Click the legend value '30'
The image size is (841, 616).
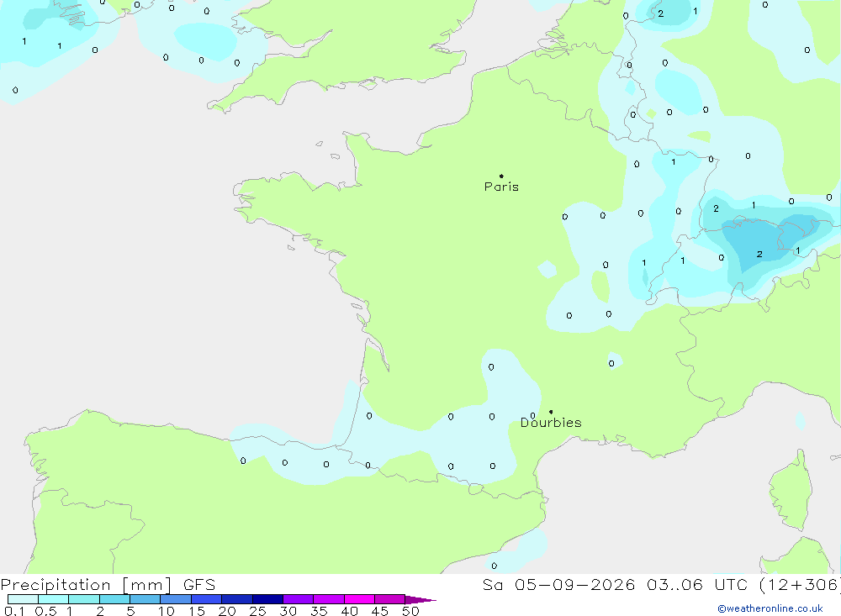pyautogui.click(x=288, y=611)
